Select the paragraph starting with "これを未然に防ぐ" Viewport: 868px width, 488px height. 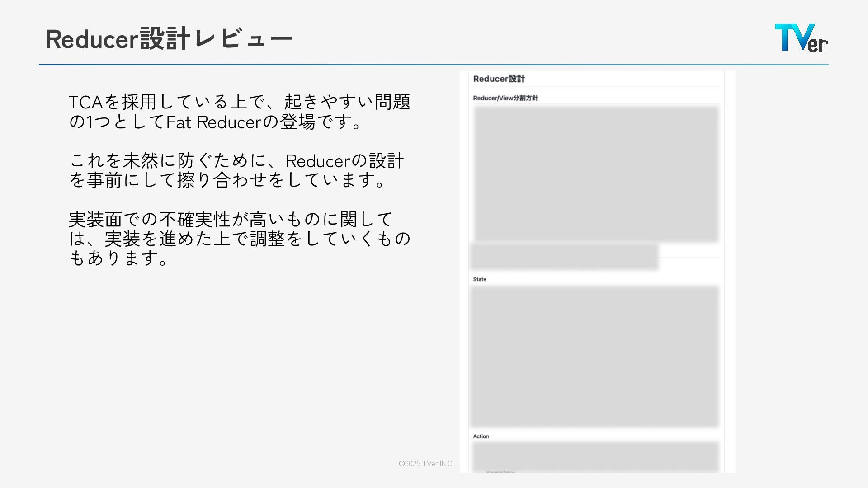tap(236, 170)
